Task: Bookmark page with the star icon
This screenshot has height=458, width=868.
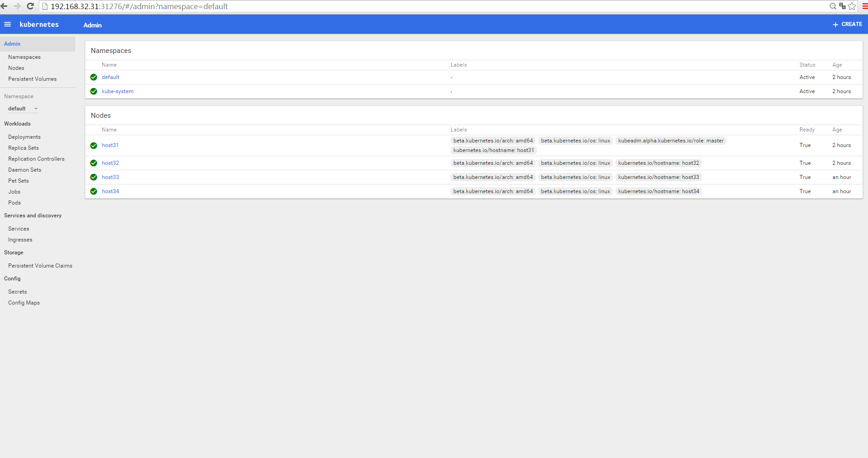Action: (x=852, y=6)
